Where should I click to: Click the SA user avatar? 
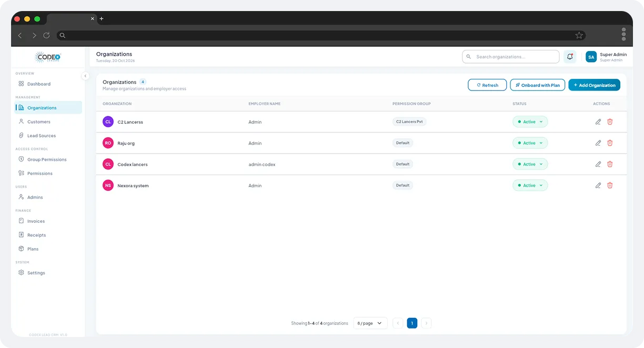pos(591,57)
